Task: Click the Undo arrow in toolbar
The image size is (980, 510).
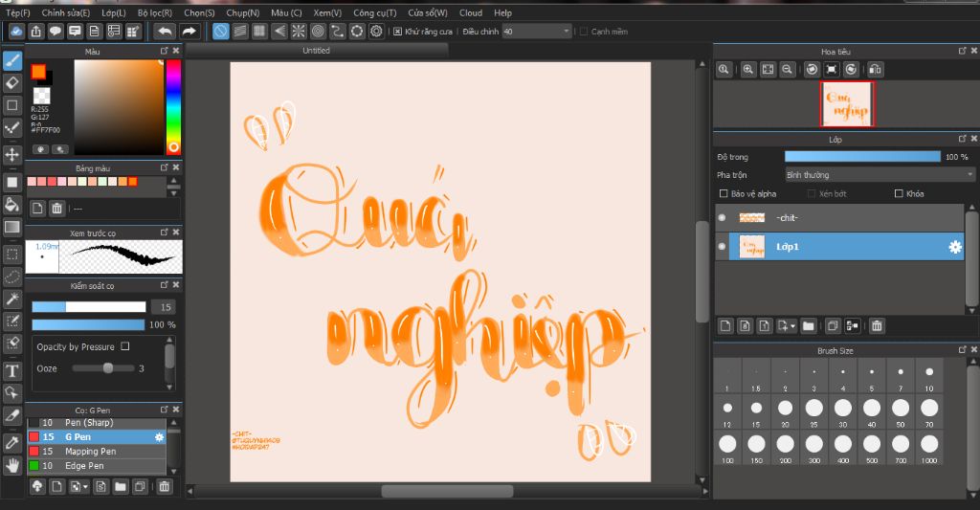Action: (165, 32)
